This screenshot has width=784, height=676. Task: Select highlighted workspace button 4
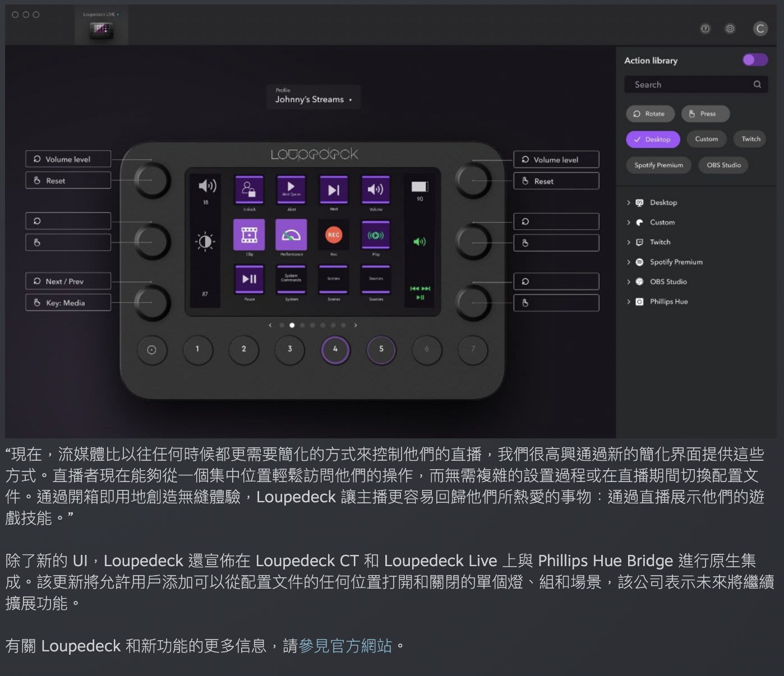coord(335,350)
